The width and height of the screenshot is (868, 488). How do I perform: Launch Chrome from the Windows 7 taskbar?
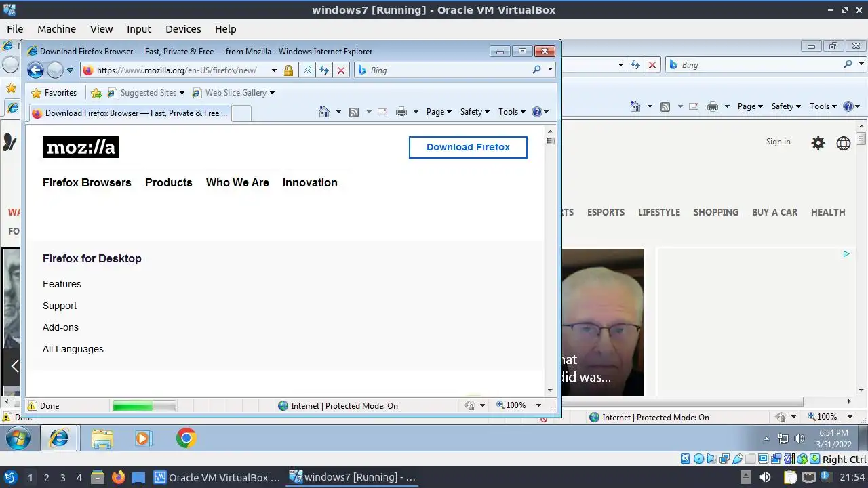(186, 439)
